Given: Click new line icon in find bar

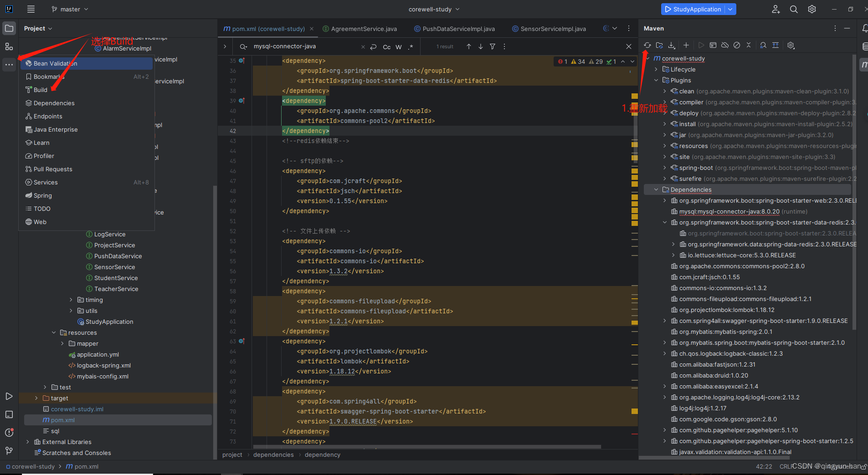Looking at the screenshot, I should pyautogui.click(x=374, y=46).
